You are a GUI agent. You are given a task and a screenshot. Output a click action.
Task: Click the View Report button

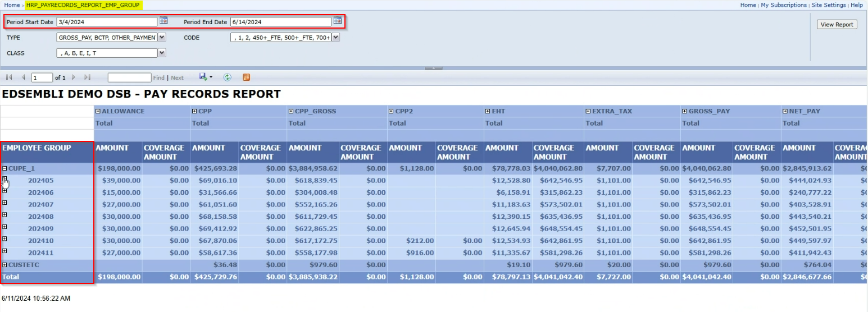coord(837,24)
